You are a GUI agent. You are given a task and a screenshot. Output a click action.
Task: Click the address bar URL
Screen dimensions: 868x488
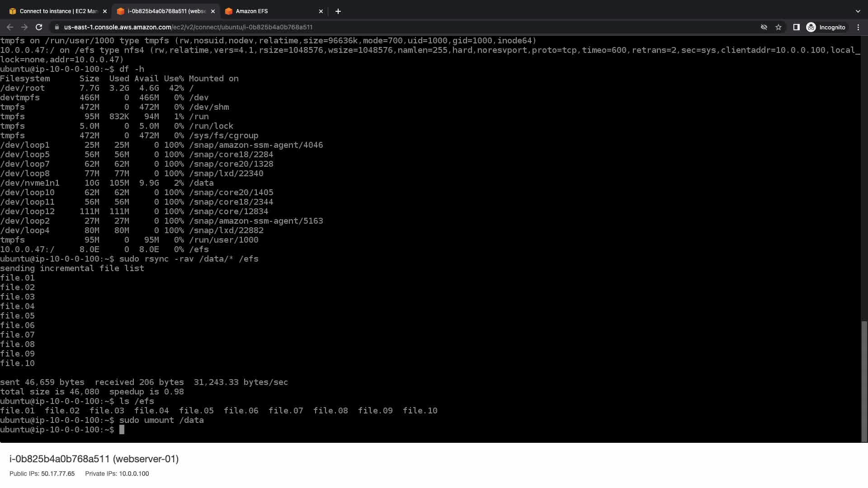click(188, 27)
